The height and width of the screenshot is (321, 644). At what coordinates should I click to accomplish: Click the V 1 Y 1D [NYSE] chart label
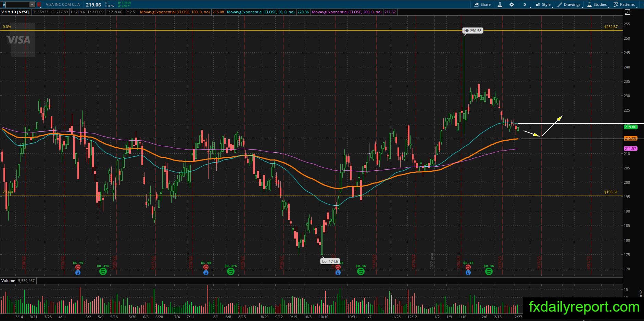coord(15,12)
